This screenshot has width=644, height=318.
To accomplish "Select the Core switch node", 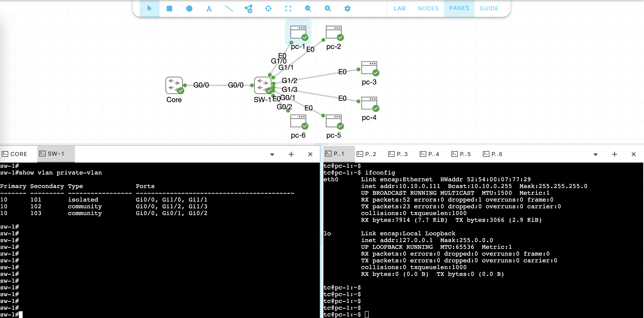I will [174, 85].
